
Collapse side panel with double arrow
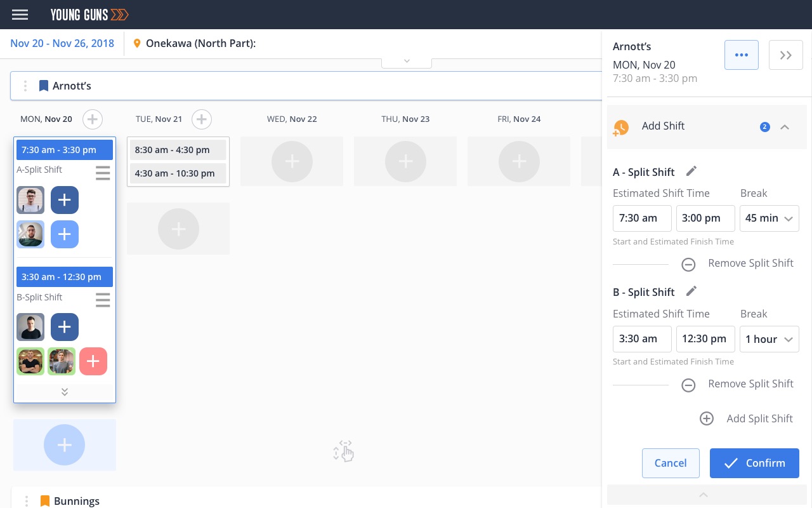786,55
